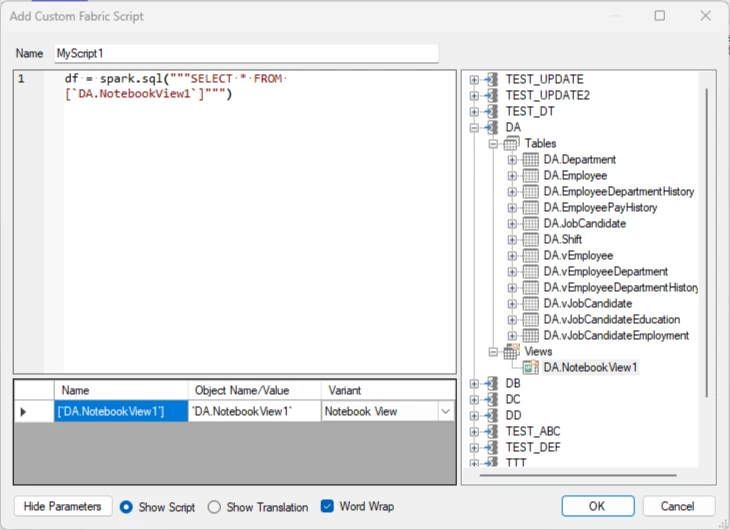
Task: Select the TEST_DEF tree label
Action: 533,448
